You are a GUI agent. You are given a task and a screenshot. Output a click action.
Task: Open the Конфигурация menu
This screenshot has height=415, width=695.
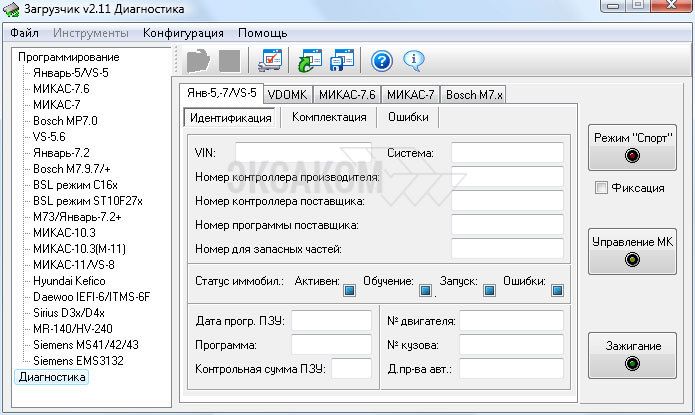[x=182, y=32]
